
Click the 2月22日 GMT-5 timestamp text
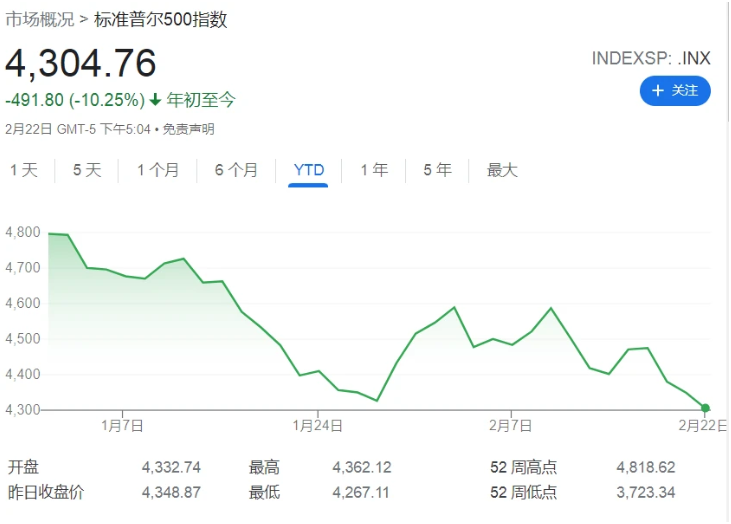pyautogui.click(x=78, y=129)
